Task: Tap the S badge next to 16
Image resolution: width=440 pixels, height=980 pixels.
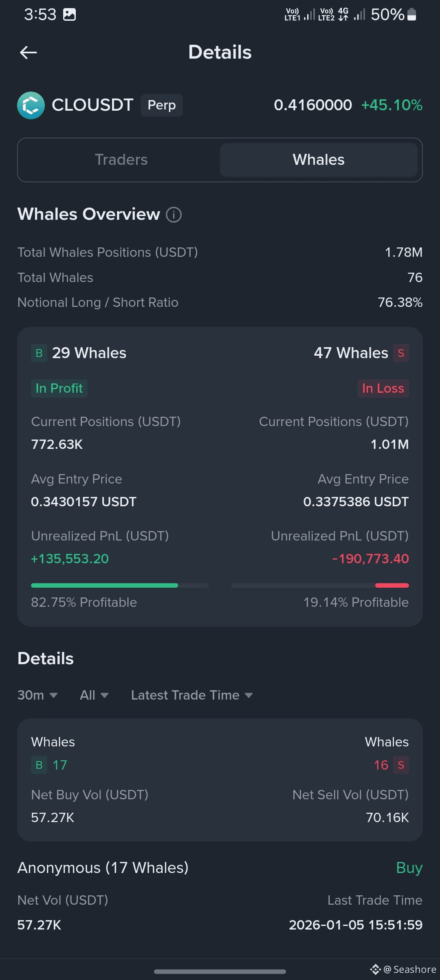Action: pos(401,765)
